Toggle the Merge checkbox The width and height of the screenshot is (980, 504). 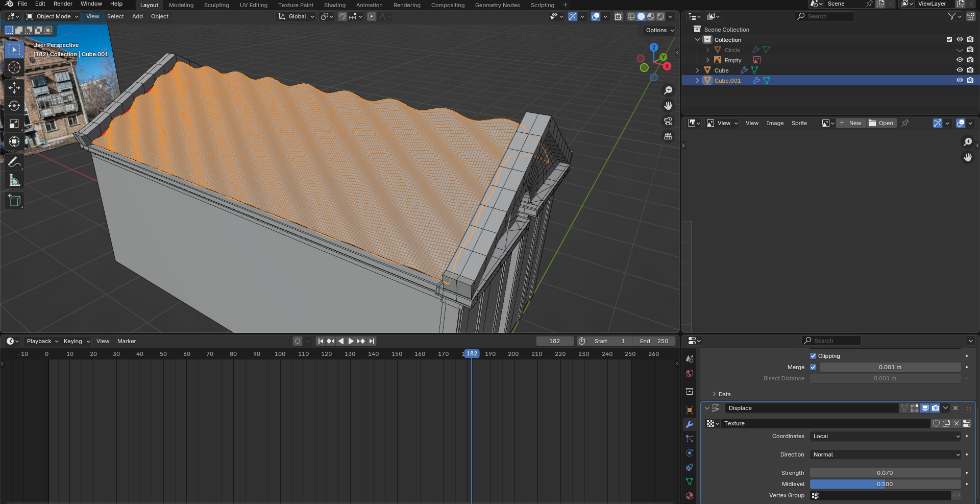(x=813, y=367)
